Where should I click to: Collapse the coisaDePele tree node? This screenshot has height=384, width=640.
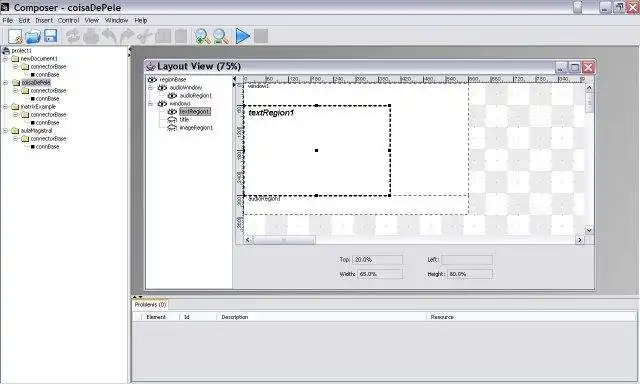(x=5, y=83)
